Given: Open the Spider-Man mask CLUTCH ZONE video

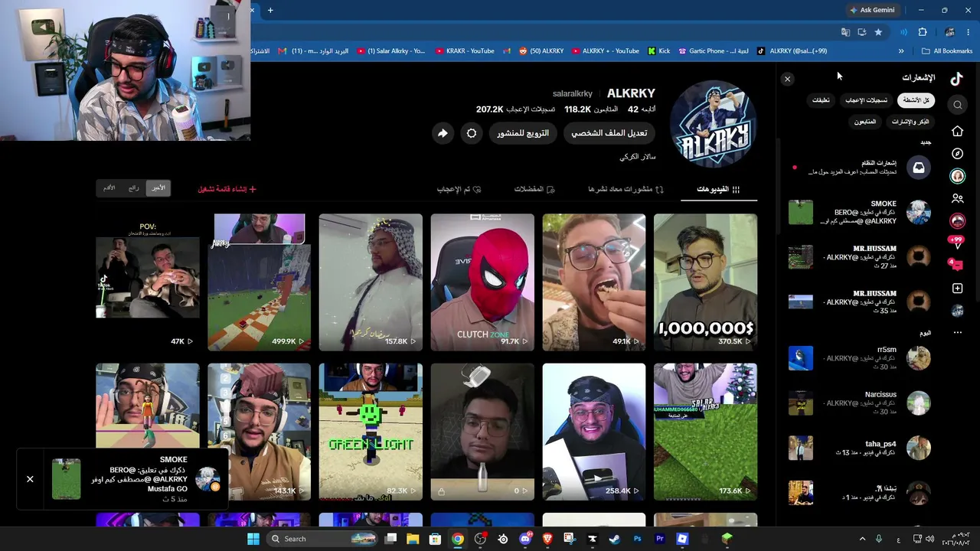Looking at the screenshot, I should 482,282.
